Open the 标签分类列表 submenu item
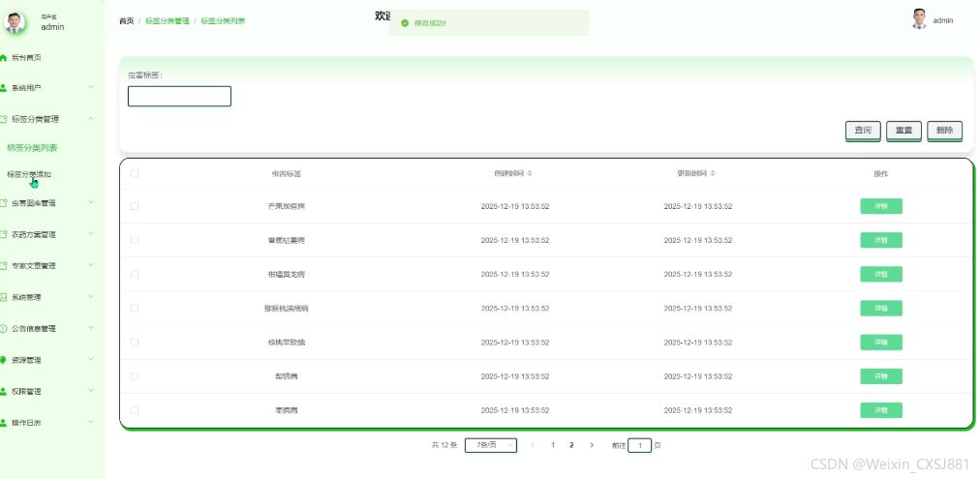 [32, 148]
